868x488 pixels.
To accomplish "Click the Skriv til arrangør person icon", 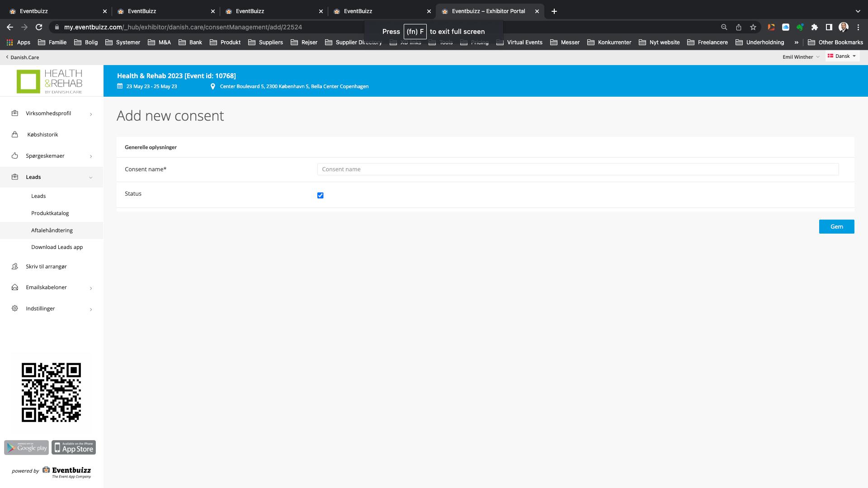I will (15, 267).
